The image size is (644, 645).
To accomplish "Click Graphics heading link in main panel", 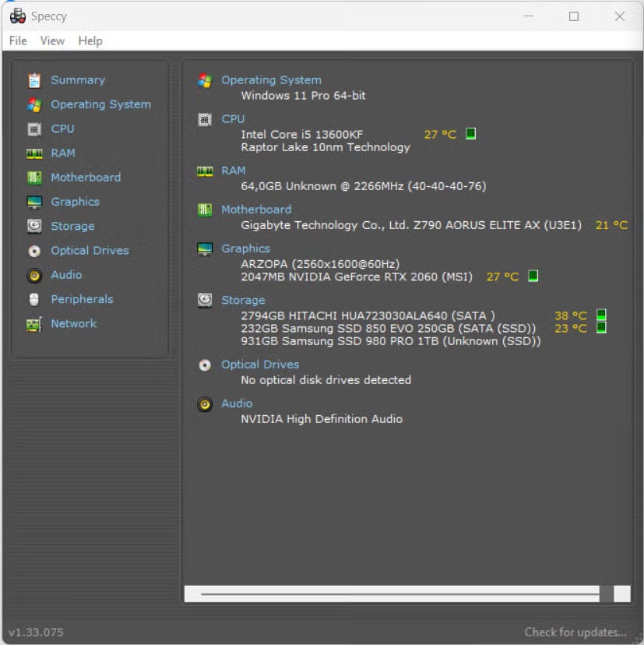I will coord(245,248).
